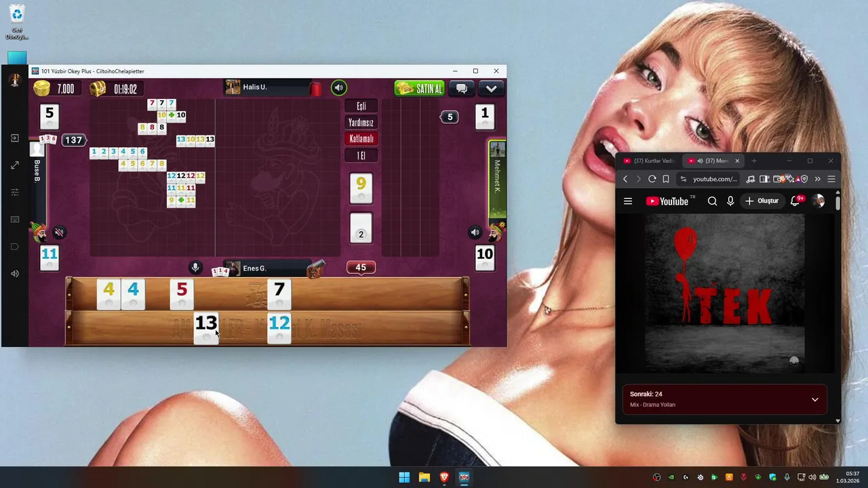
Task: Select the red 5 tile on the rack
Action: click(x=182, y=293)
